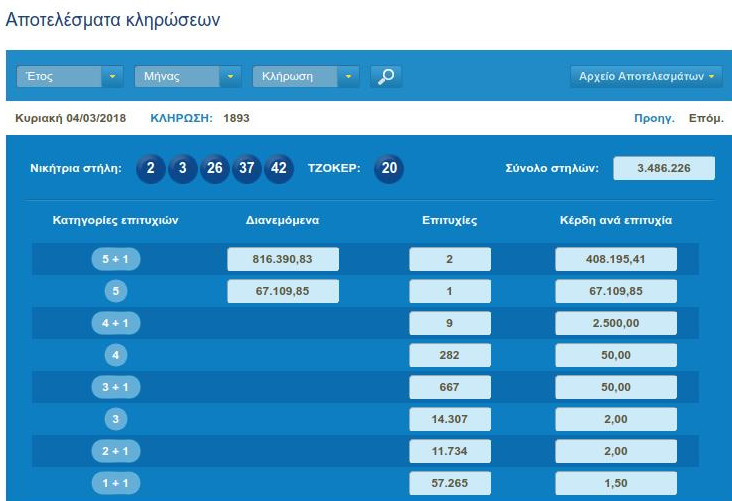Click the Αποτελέσματα κληρώσεων page heading
732x501 pixels.
[x=113, y=20]
